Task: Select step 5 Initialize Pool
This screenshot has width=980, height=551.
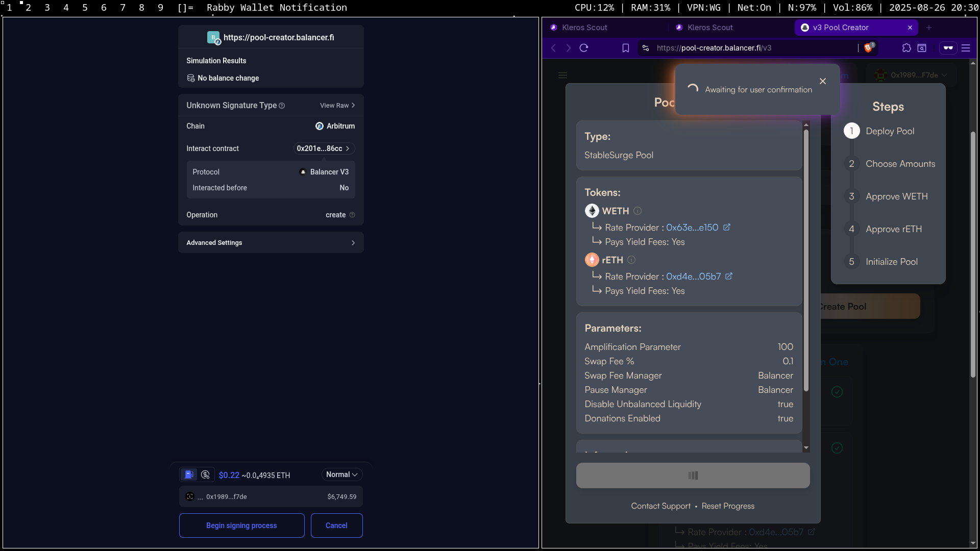Action: click(x=880, y=262)
